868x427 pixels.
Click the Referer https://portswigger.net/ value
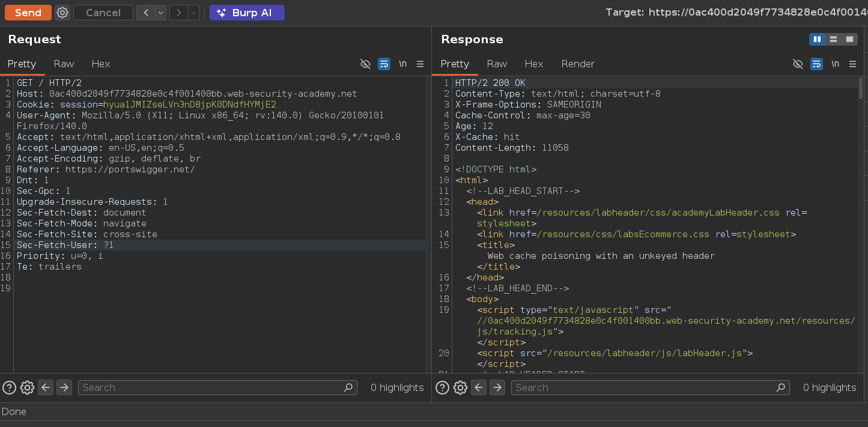pos(130,169)
